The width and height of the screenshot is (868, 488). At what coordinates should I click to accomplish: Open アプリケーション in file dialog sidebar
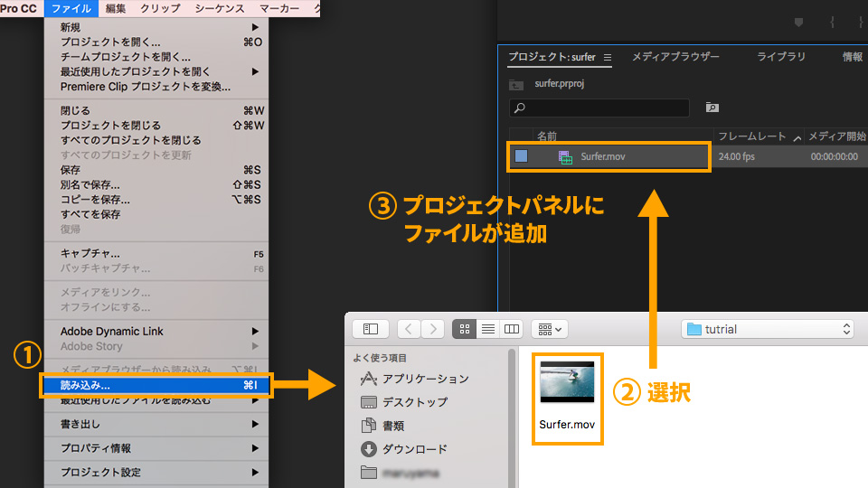[415, 379]
